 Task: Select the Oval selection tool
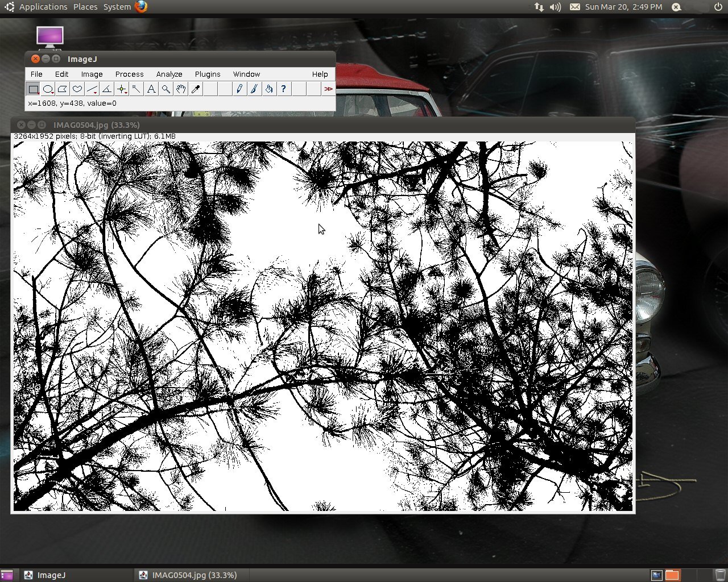[x=48, y=89]
